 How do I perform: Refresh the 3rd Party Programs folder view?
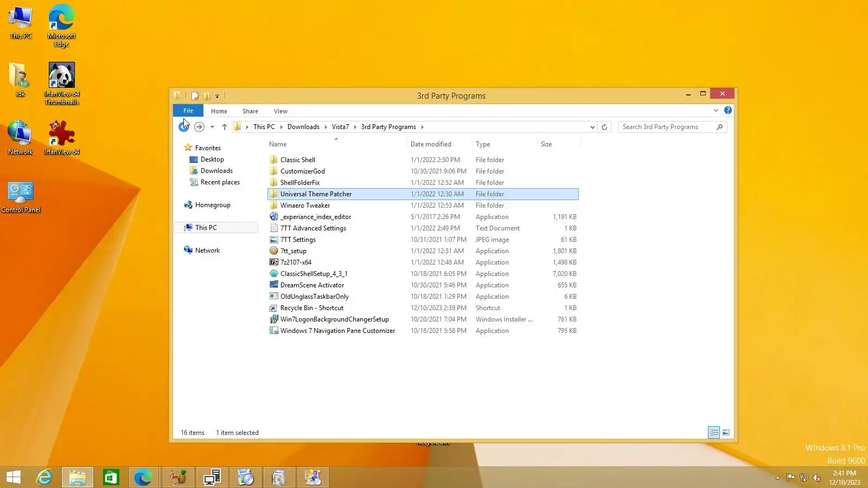tap(604, 127)
